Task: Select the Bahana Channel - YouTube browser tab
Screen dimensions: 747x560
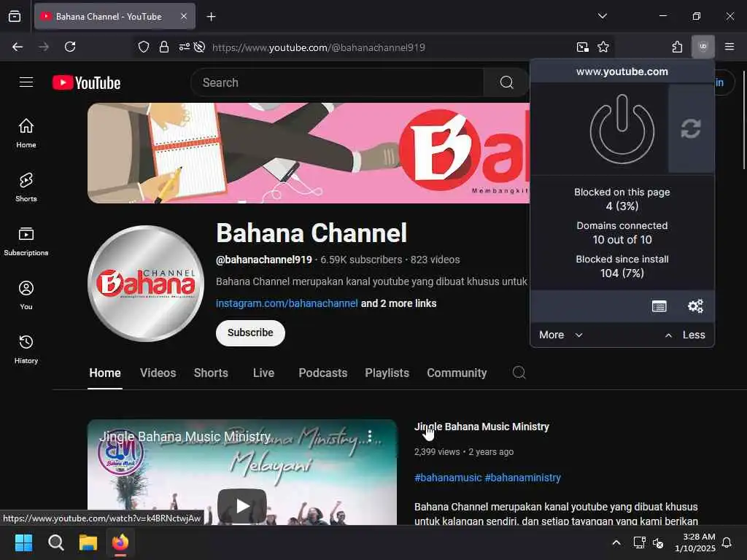Action: (115, 17)
